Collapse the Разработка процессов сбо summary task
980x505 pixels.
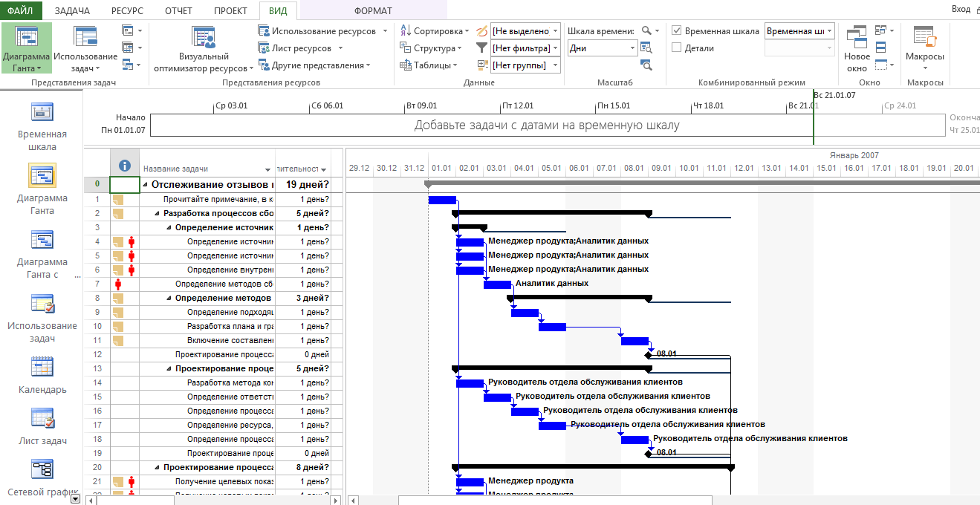[x=157, y=213]
